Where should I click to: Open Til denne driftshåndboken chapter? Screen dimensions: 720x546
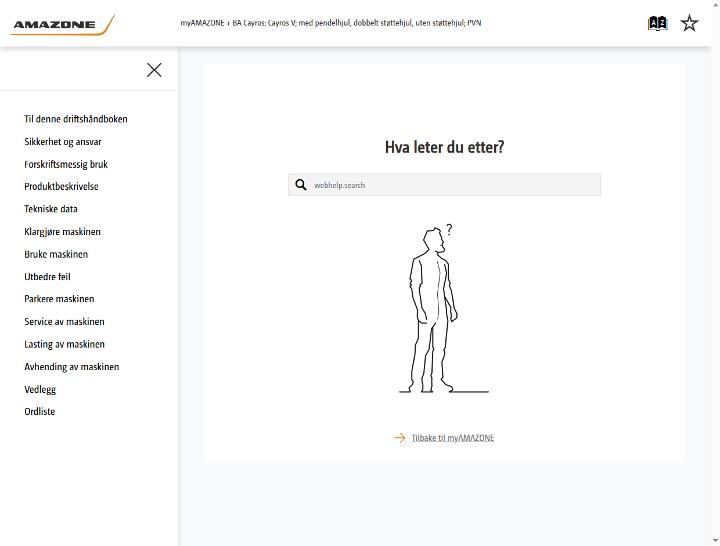click(76, 119)
